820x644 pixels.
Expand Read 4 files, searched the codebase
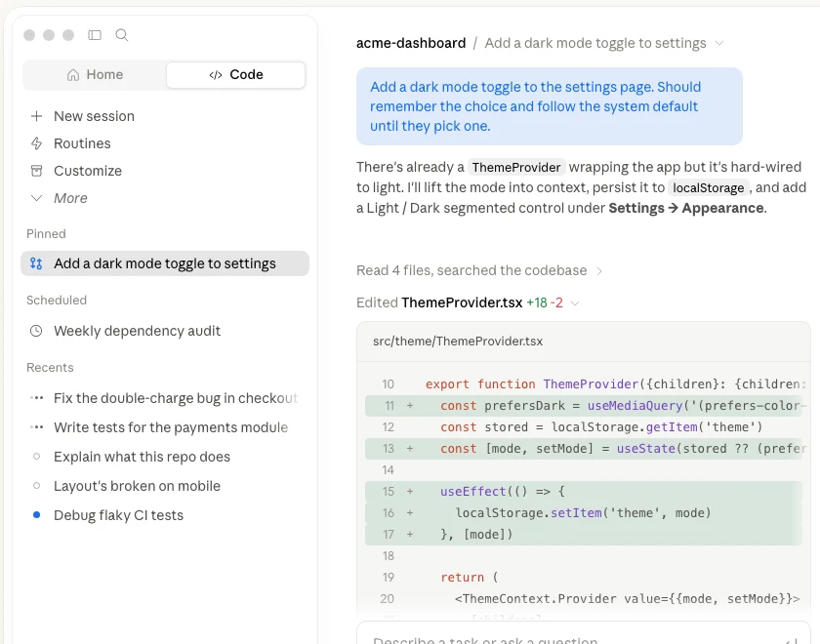coord(479,270)
